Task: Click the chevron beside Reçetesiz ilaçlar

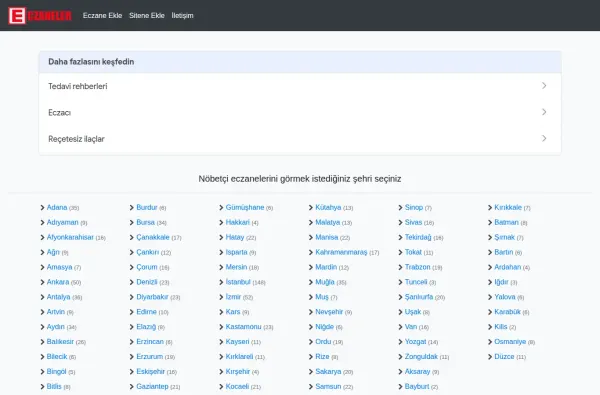Action: pyautogui.click(x=544, y=139)
